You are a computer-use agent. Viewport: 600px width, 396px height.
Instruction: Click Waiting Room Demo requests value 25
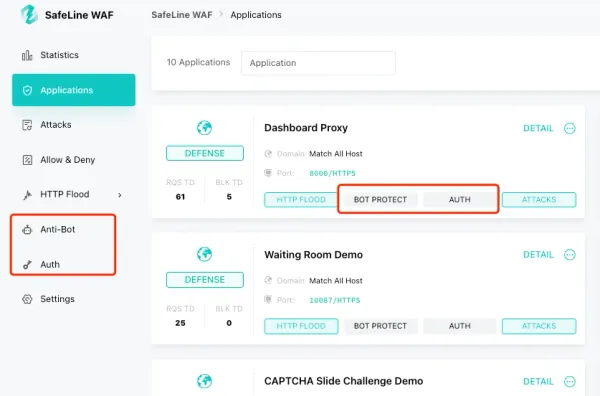tap(180, 323)
